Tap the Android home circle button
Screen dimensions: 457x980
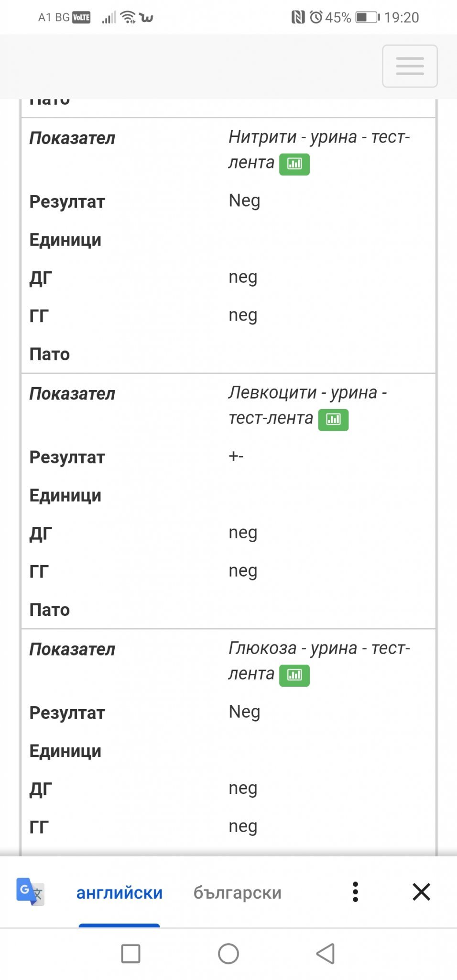tap(228, 954)
